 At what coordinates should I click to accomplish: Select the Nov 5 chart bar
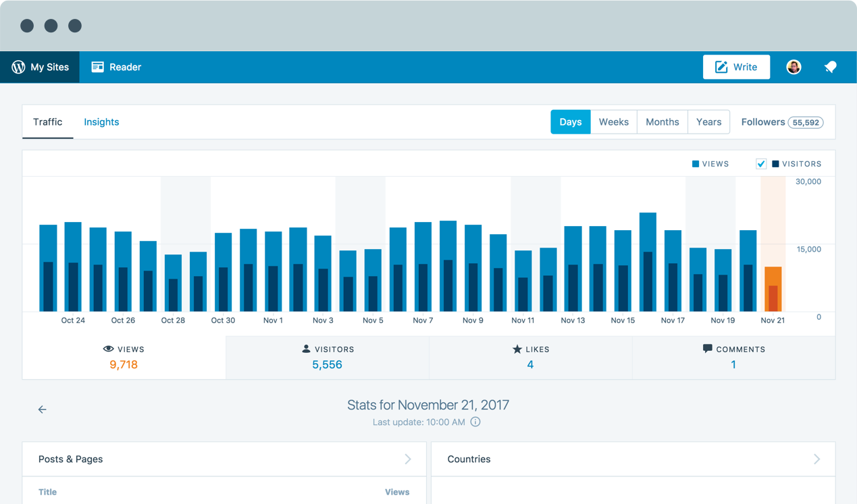(x=373, y=280)
